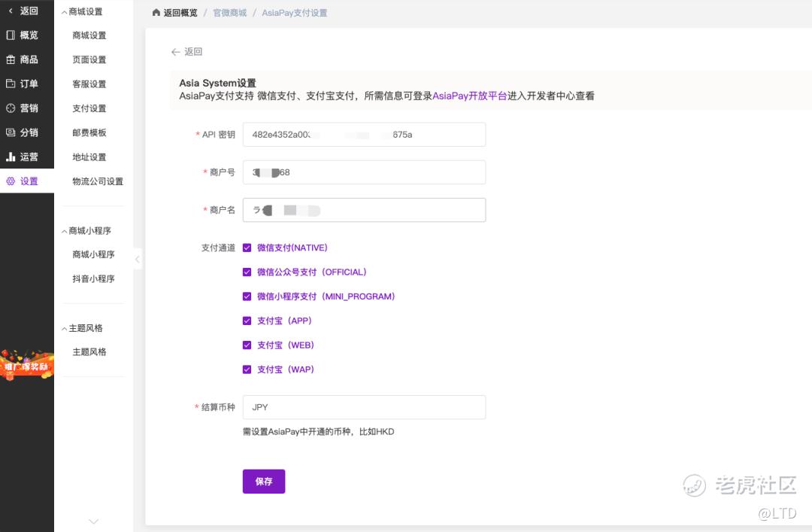
Task: Click AsiaPay支付设置 breadcrumb item
Action: [x=294, y=13]
